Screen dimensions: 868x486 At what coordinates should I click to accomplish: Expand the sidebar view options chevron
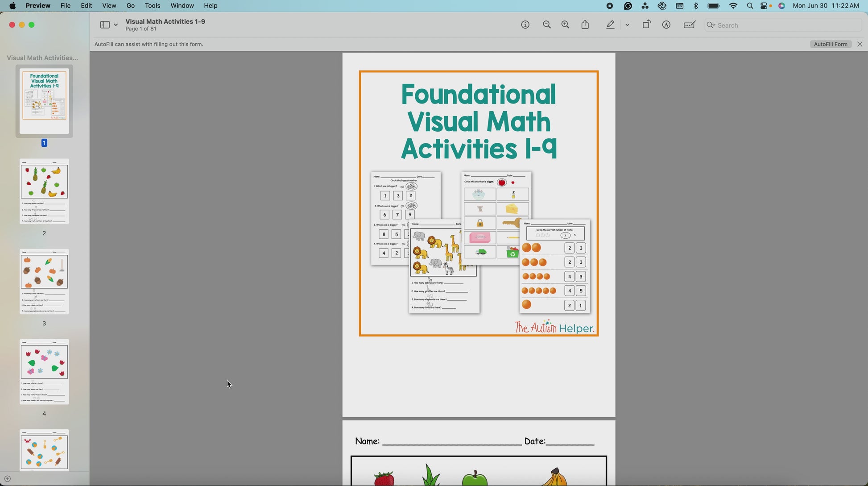[116, 25]
